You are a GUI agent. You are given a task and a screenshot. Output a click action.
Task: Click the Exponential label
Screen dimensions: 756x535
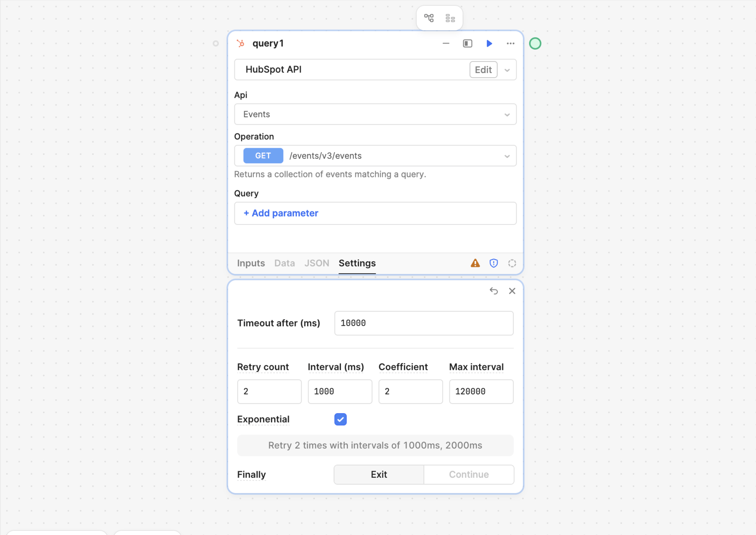point(263,419)
